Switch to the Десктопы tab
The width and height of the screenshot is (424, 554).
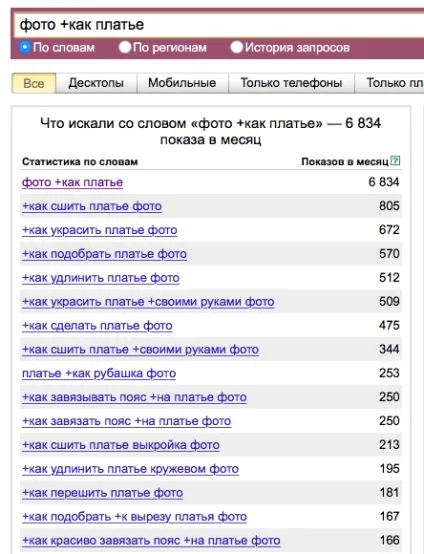click(x=96, y=83)
